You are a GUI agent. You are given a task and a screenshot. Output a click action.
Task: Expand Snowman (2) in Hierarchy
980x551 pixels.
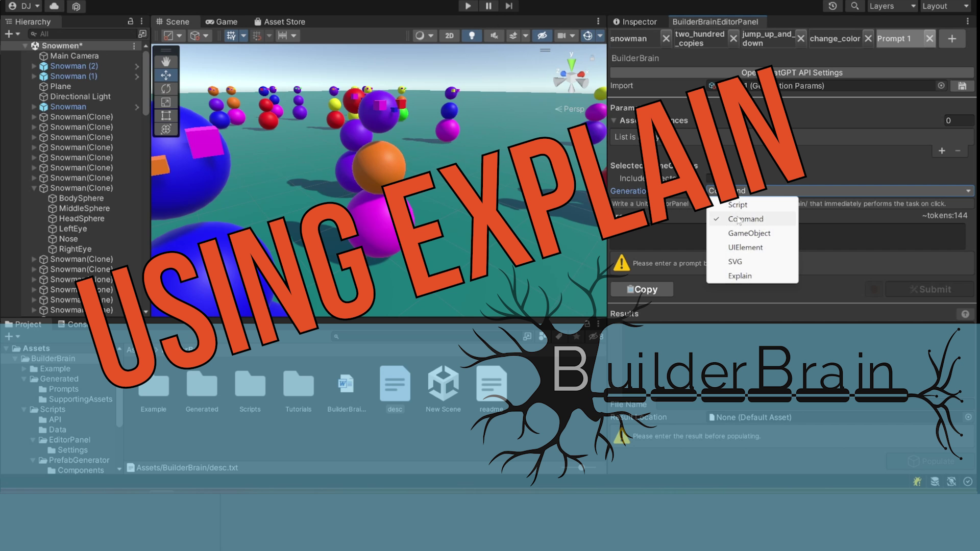pos(34,66)
